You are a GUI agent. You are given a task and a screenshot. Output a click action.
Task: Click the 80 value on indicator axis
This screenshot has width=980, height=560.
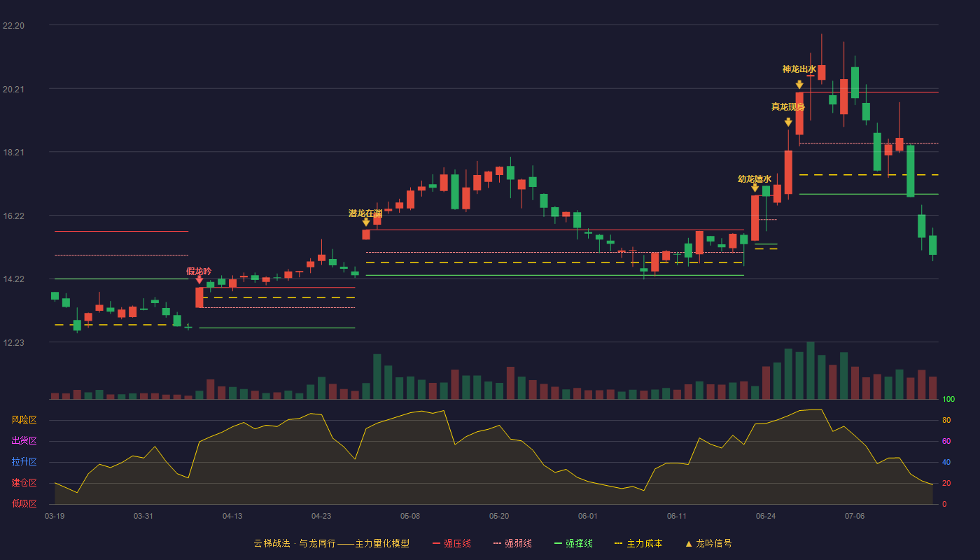pos(946,421)
